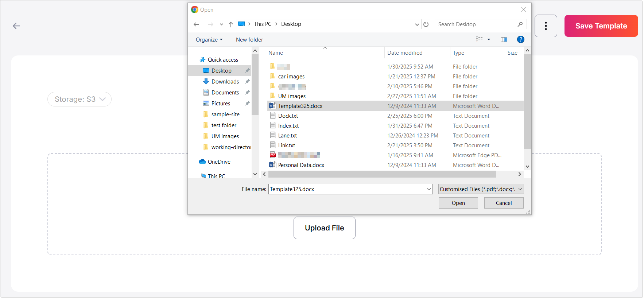Expand the Storage: S3 dropdown
The height and width of the screenshot is (299, 644).
pyautogui.click(x=79, y=99)
